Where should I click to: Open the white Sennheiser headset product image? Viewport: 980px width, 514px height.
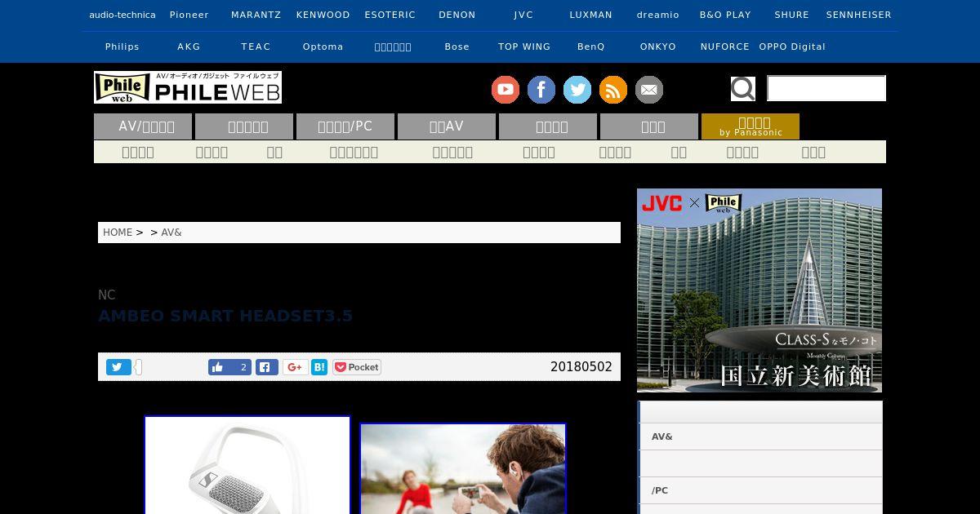[247, 465]
